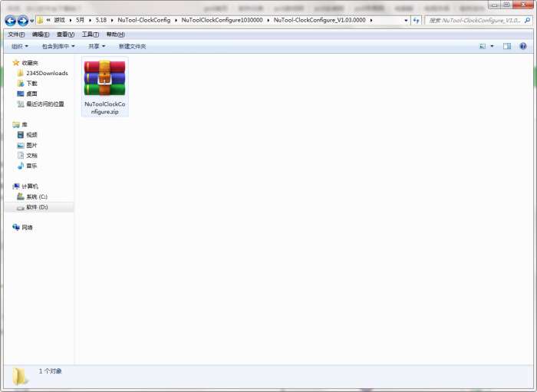Go to NuTool-ClockConfig breadcrumb folder
This screenshot has height=392, width=537.
pyautogui.click(x=144, y=20)
